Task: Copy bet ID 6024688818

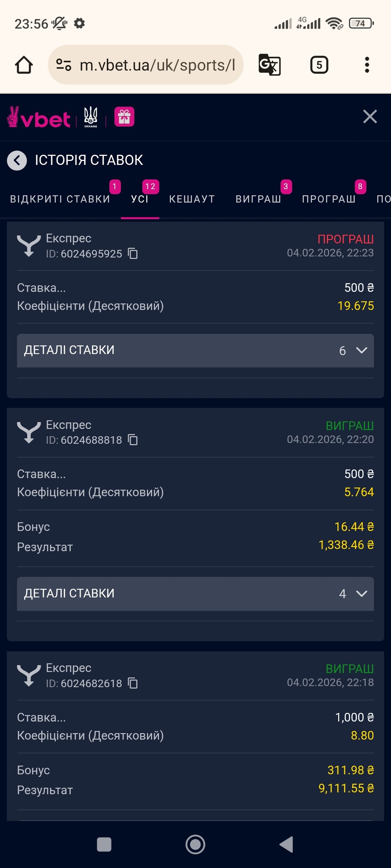Action: pyautogui.click(x=133, y=440)
